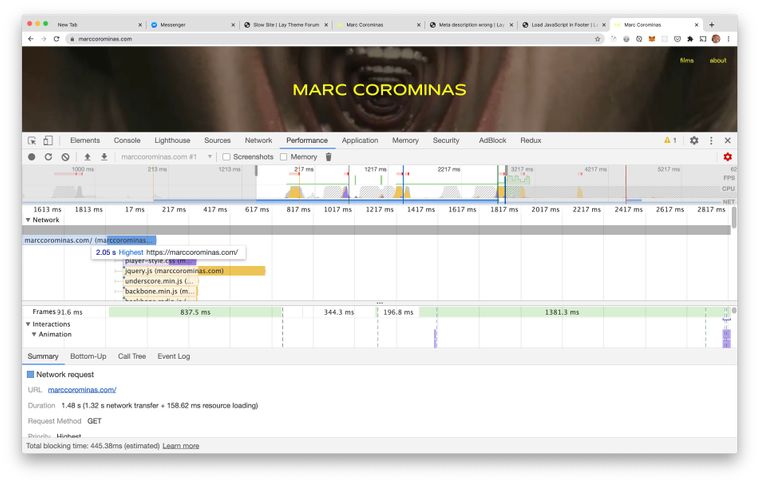Open the marccorominas.com/ URL link
Screen dimensions: 760x483
(82, 390)
